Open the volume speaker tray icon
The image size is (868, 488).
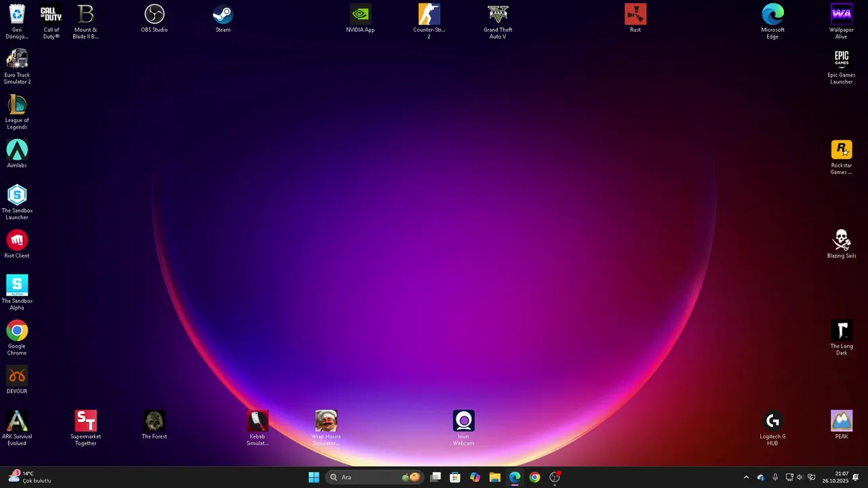(x=800, y=477)
